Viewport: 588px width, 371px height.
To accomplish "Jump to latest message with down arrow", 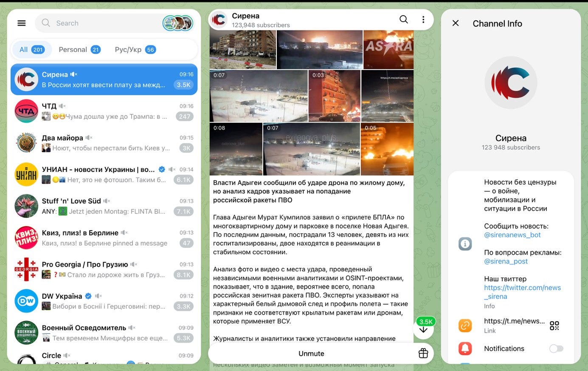I will click(423, 330).
